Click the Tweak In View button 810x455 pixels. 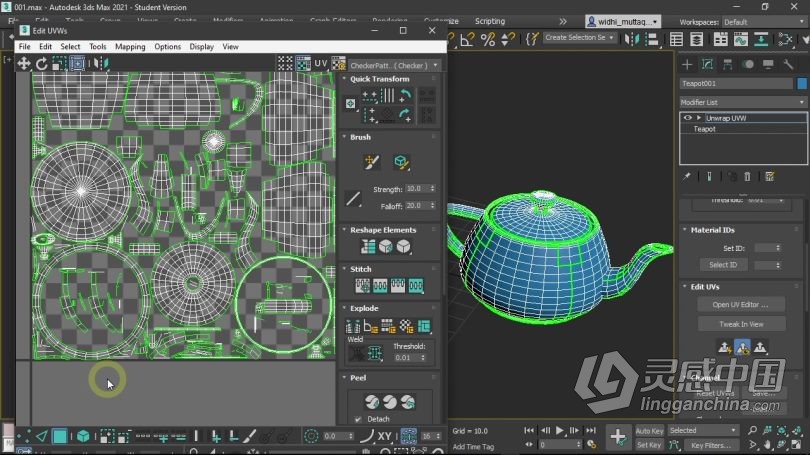click(x=741, y=324)
